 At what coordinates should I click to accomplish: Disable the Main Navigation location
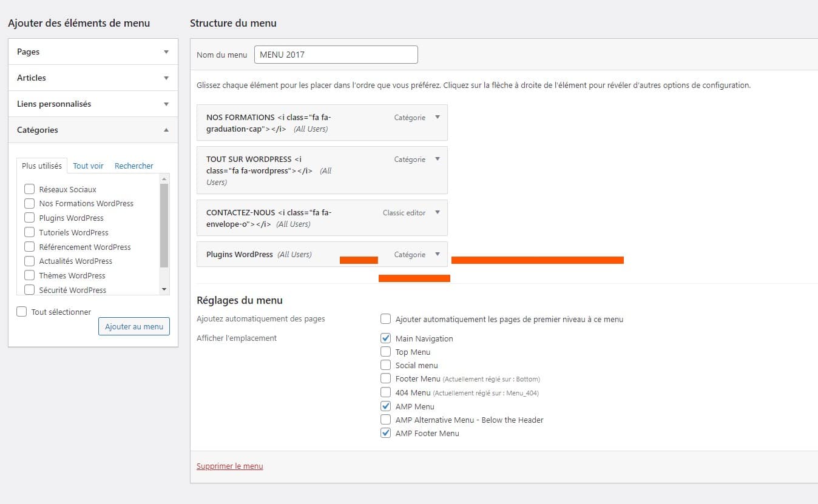385,338
